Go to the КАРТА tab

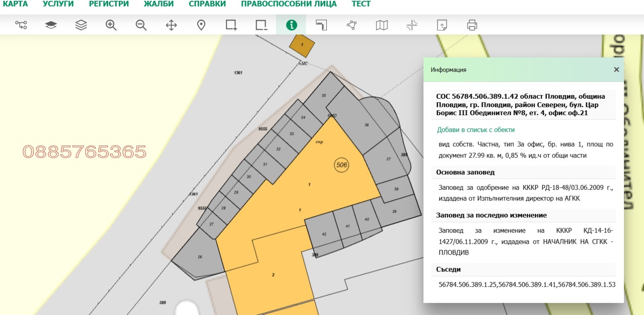tap(15, 4)
